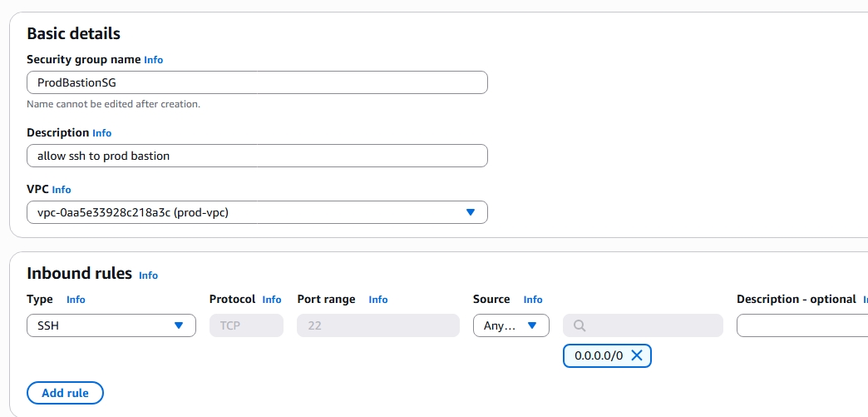Remove the 0.0.0.0/0 source CIDR chip
The height and width of the screenshot is (417, 868).
pos(637,355)
